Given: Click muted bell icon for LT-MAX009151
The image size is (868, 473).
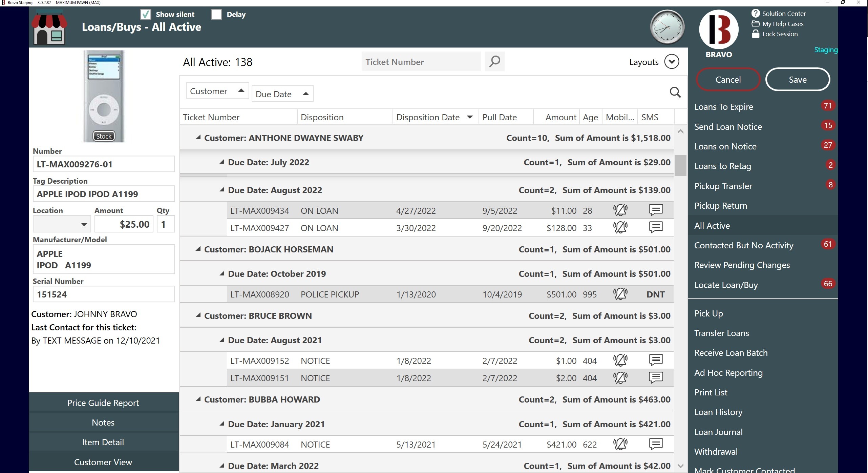Looking at the screenshot, I should pos(620,378).
